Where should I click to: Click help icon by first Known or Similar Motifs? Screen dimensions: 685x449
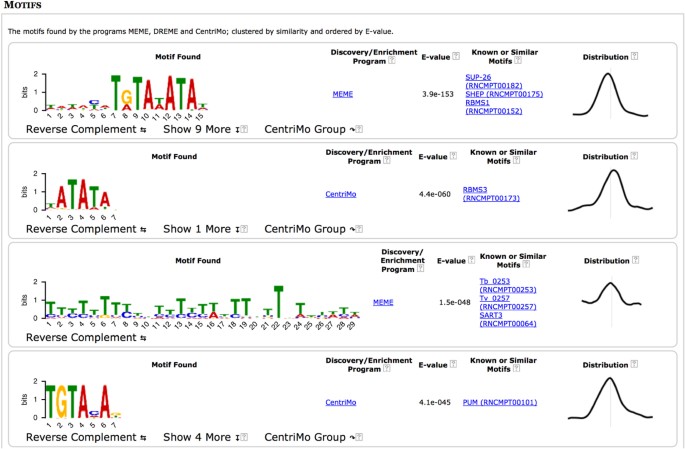[518, 60]
